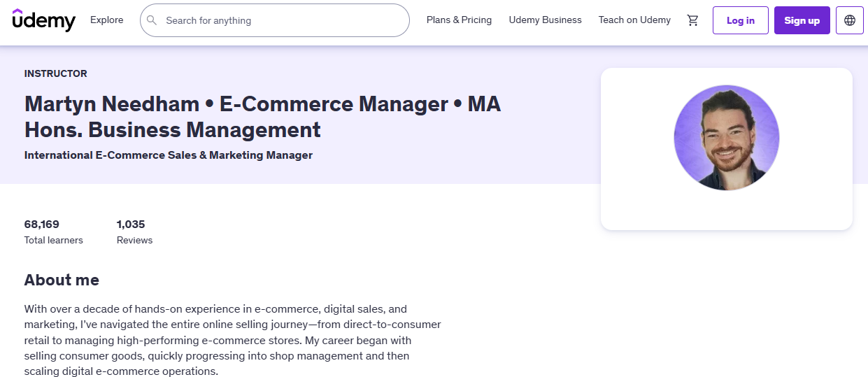Screen dimensions: 868x377
Task: Click the instructor profile photo
Action: click(x=727, y=138)
